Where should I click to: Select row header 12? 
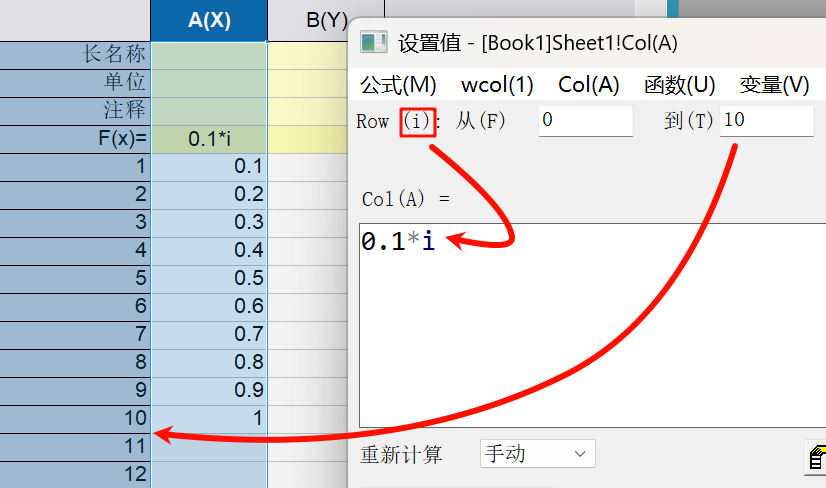tap(75, 475)
